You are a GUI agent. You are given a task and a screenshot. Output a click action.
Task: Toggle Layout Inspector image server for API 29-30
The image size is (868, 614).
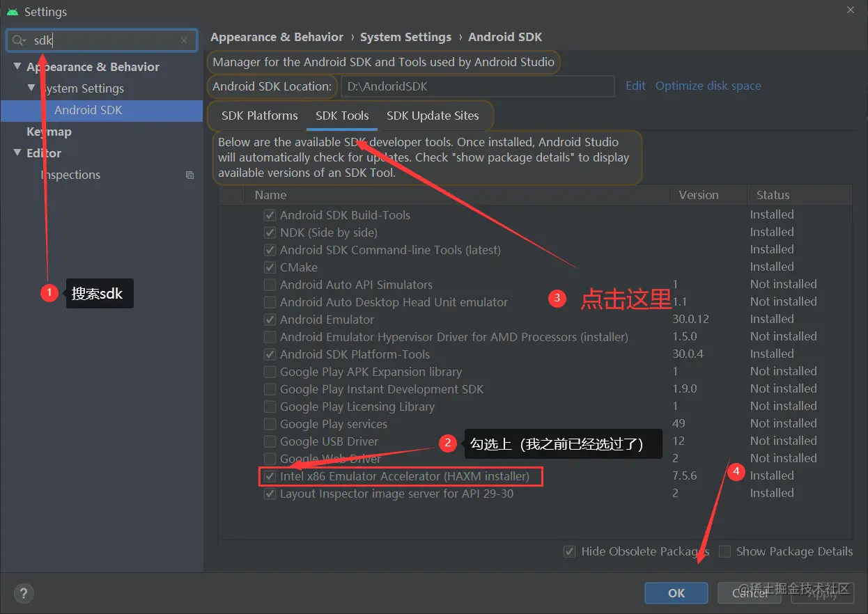(270, 494)
